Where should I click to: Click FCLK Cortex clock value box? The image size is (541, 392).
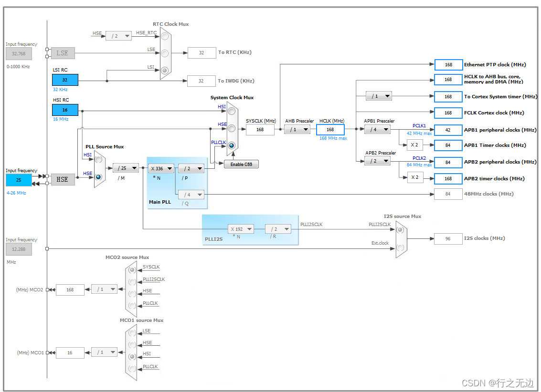pyautogui.click(x=448, y=113)
